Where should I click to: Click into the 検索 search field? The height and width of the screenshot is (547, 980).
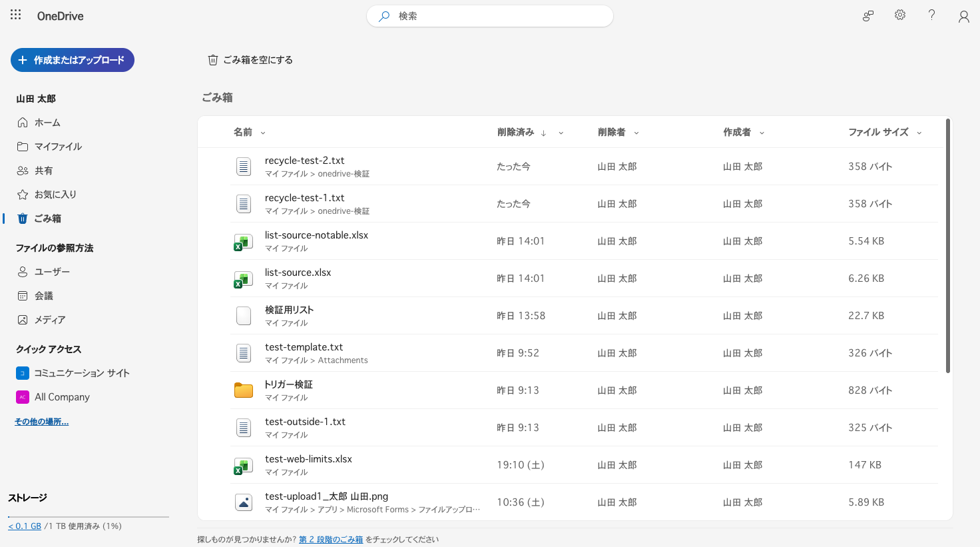(490, 16)
